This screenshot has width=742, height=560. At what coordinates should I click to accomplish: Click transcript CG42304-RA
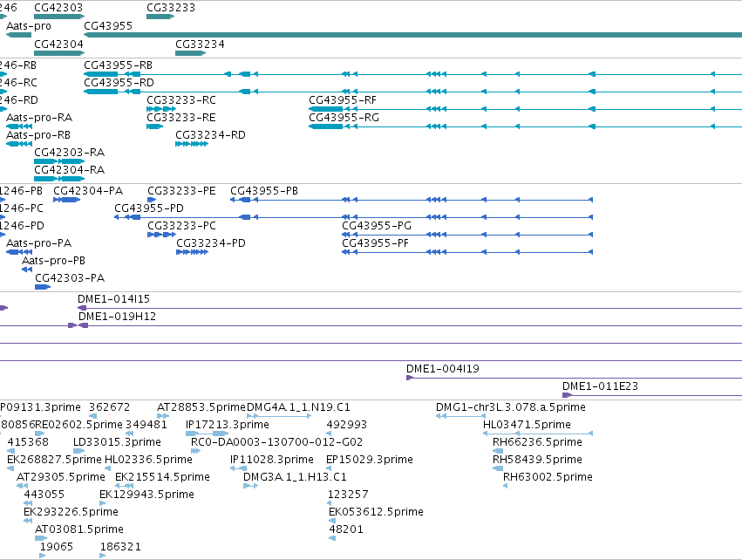tap(70, 170)
